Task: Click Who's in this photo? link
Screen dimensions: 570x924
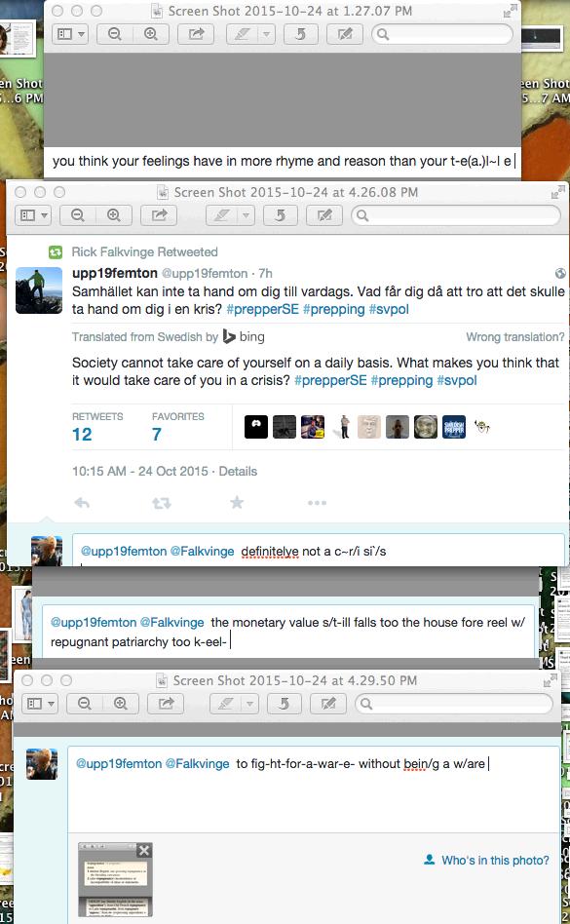Action: pyautogui.click(x=486, y=861)
